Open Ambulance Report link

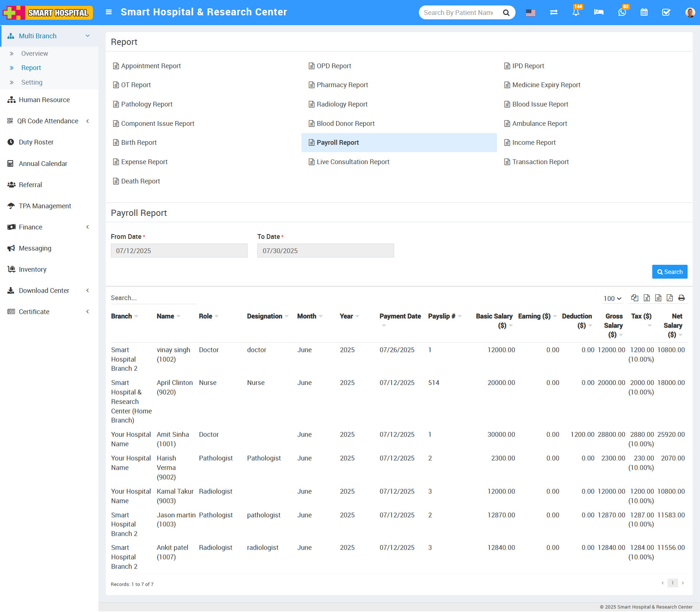click(536, 124)
